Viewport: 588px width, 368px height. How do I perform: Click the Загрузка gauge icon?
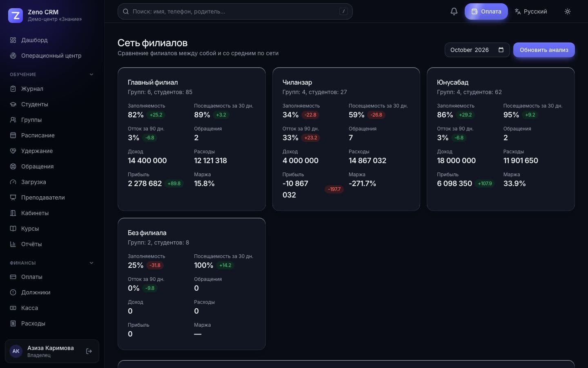pos(13,182)
